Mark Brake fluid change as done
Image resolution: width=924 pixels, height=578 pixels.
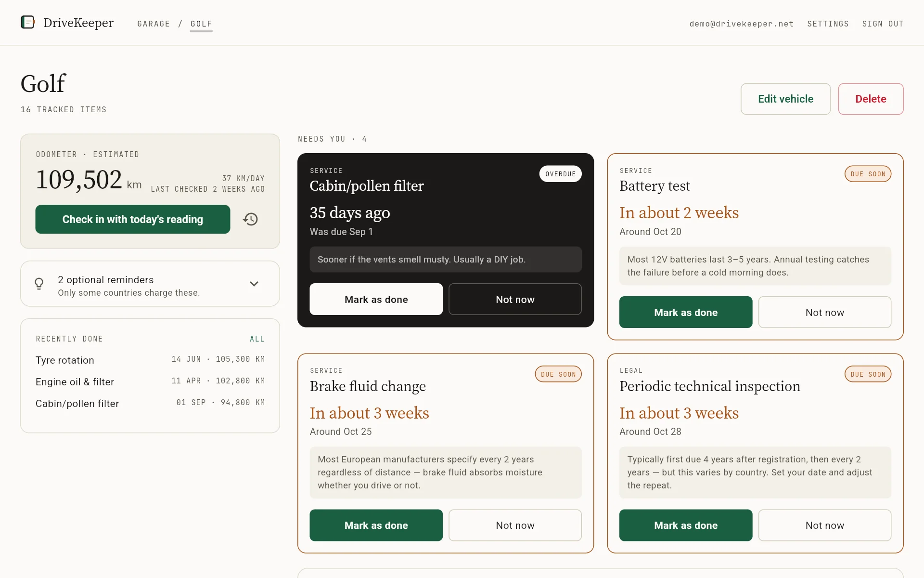pyautogui.click(x=376, y=525)
